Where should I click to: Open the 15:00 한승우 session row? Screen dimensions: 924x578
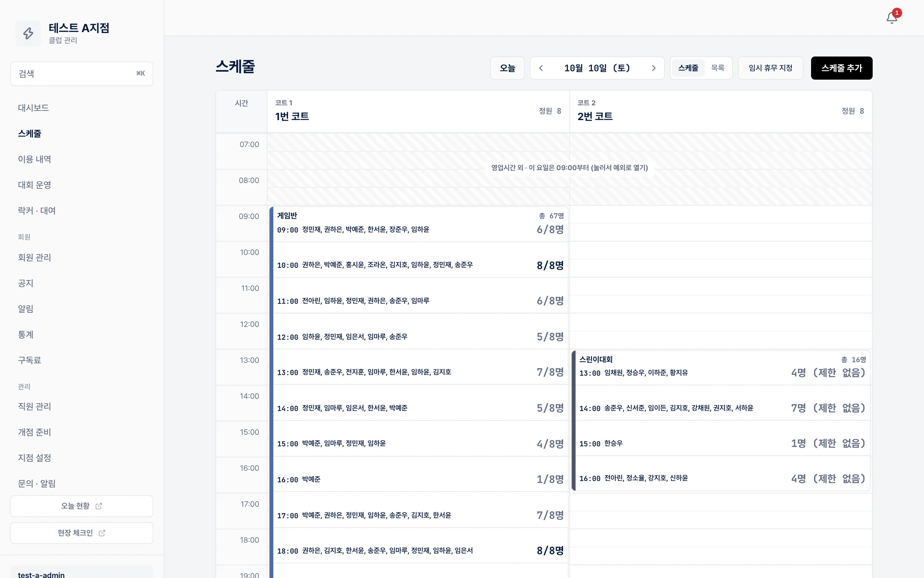tap(723, 438)
